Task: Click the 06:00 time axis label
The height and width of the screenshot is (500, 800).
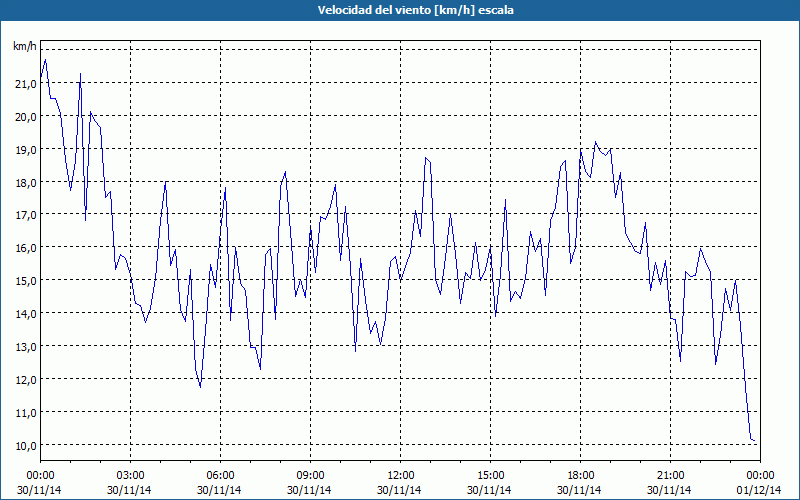Action: coord(220,476)
